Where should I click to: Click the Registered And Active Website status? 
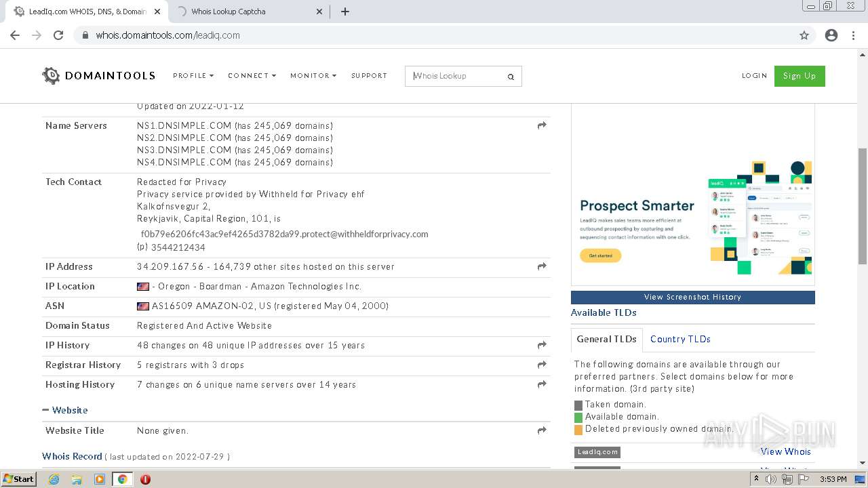click(204, 325)
